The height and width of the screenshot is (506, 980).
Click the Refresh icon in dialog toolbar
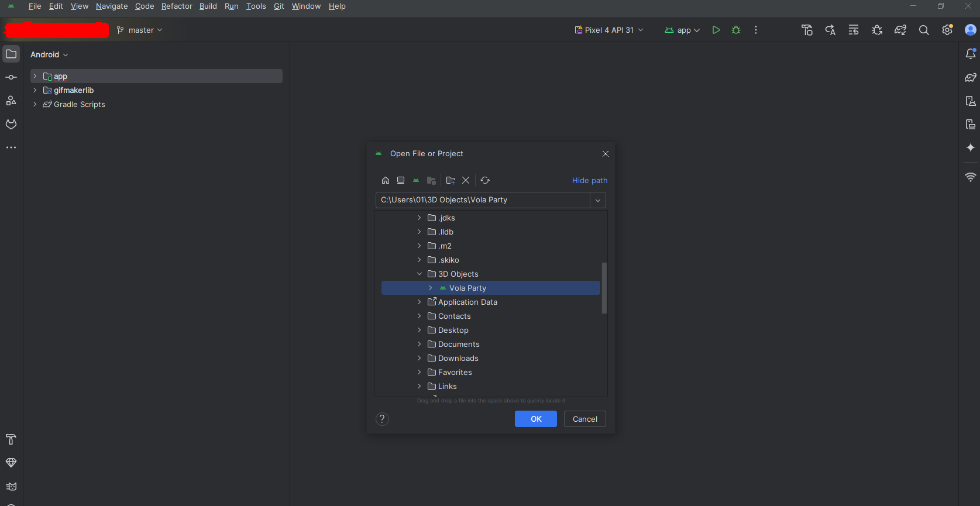point(485,180)
